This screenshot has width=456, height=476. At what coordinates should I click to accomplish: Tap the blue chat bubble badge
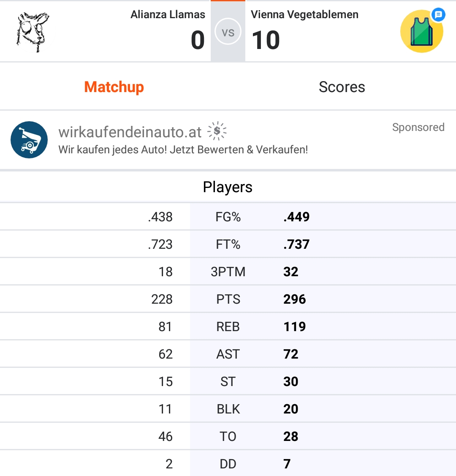[x=438, y=14]
